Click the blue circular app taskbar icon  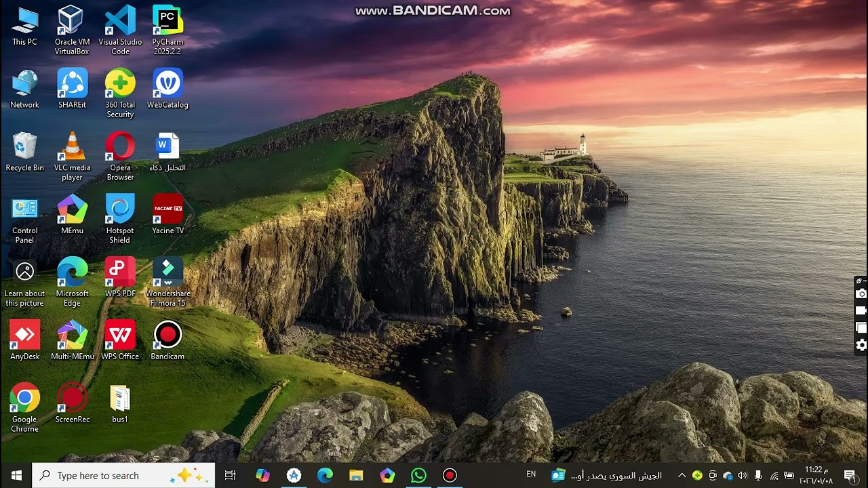tap(294, 475)
